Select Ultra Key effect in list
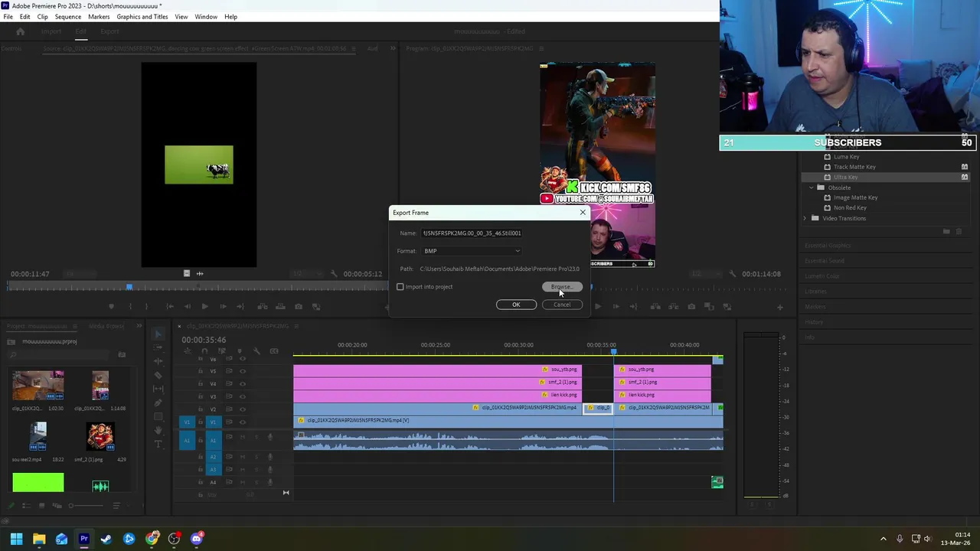The width and height of the screenshot is (980, 551). tap(846, 177)
